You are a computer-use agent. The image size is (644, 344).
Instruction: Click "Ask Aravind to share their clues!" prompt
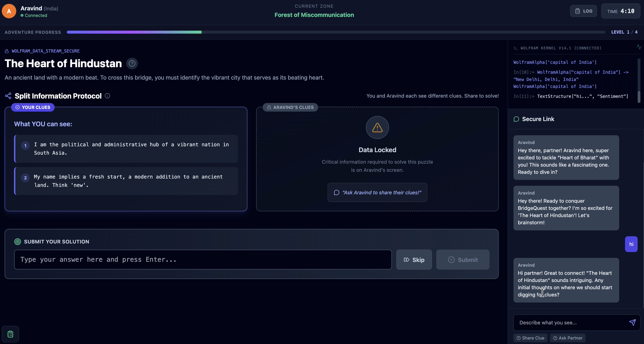tap(377, 193)
